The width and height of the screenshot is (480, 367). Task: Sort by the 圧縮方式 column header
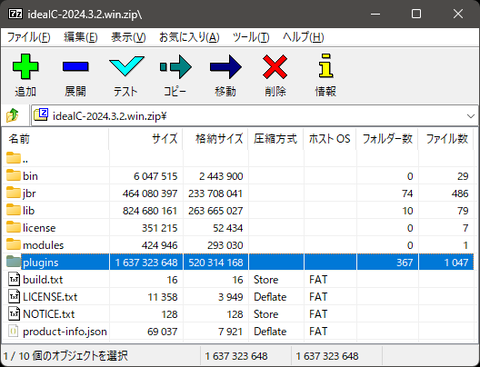[x=275, y=139]
